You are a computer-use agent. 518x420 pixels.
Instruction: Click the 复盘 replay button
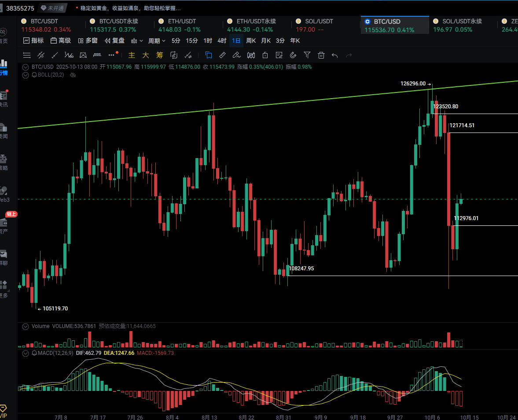pos(114,41)
